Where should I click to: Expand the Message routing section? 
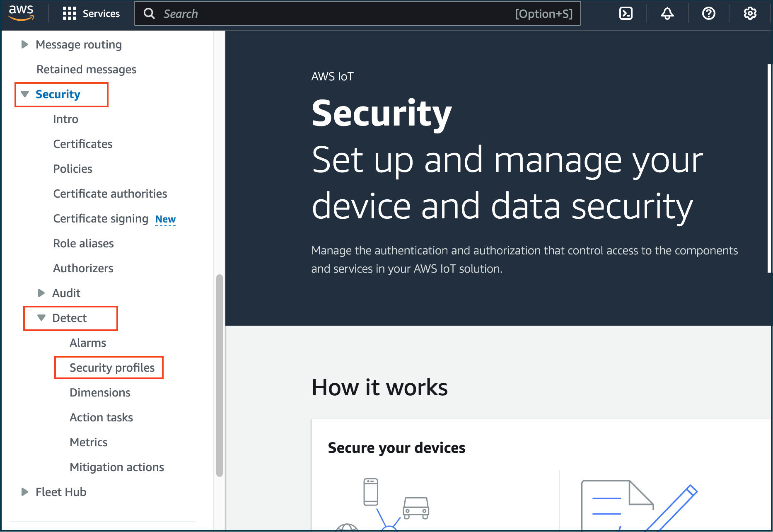point(25,44)
